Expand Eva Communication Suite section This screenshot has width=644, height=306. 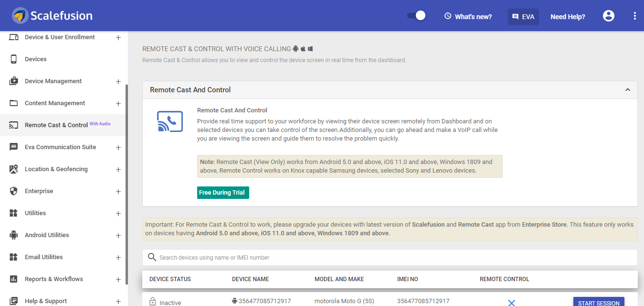point(118,148)
